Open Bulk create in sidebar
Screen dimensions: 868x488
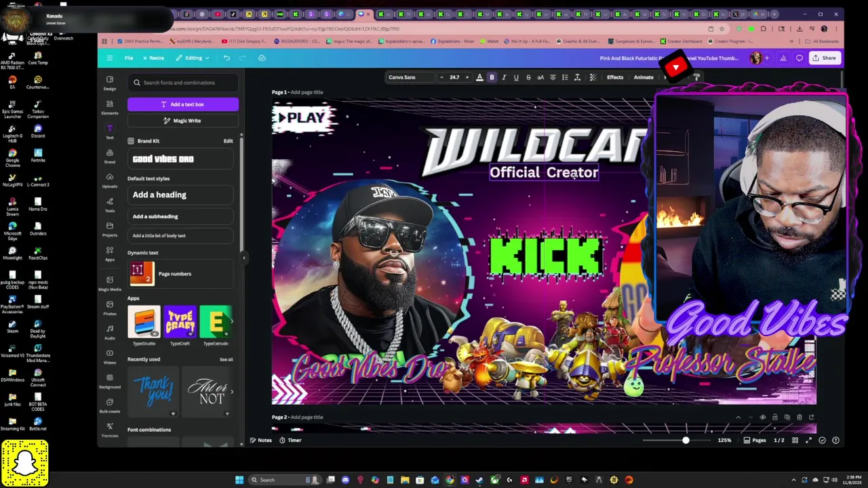tap(109, 405)
